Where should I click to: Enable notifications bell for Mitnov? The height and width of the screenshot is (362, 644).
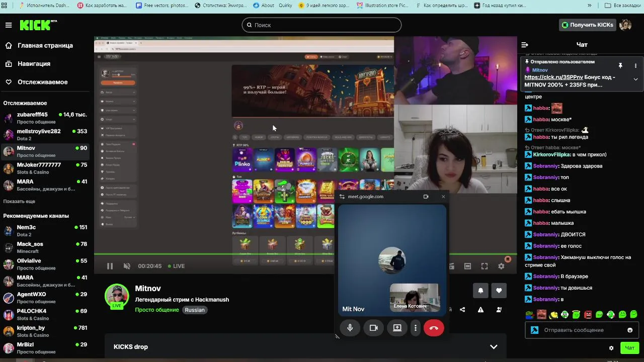click(x=480, y=290)
